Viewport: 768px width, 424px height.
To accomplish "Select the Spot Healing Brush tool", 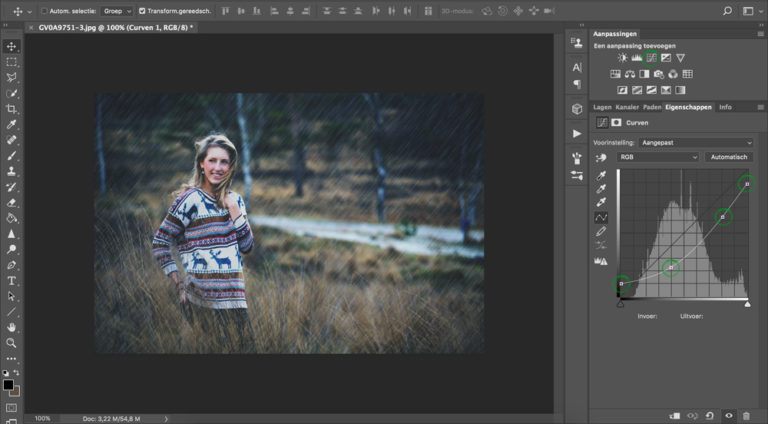I will (x=11, y=140).
